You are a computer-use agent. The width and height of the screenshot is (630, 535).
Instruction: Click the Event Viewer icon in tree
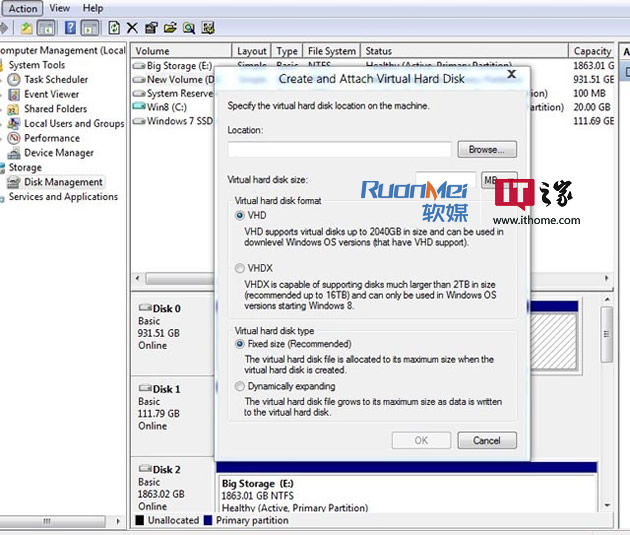(14, 94)
